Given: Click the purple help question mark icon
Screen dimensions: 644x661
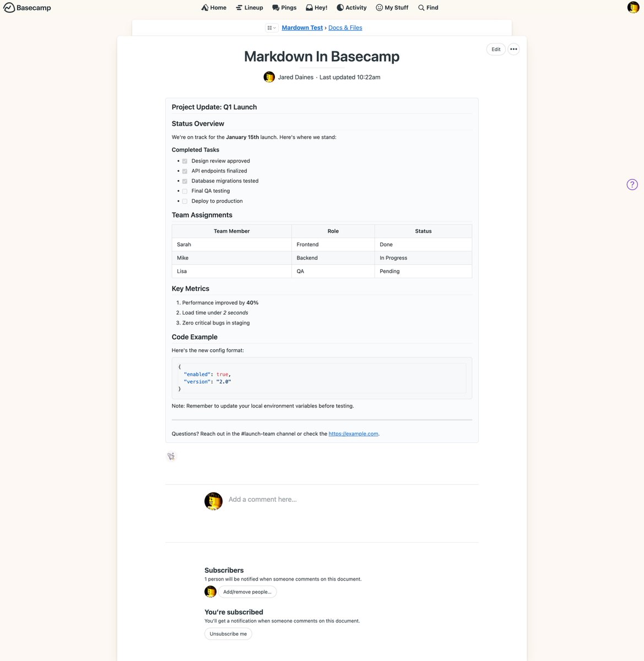Looking at the screenshot, I should 632,185.
